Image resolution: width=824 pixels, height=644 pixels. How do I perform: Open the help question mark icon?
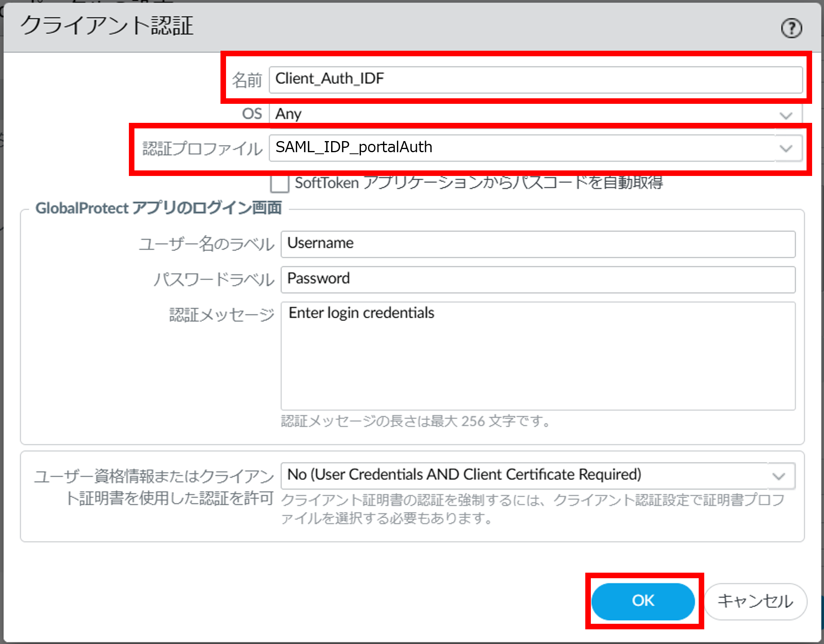coord(791,29)
